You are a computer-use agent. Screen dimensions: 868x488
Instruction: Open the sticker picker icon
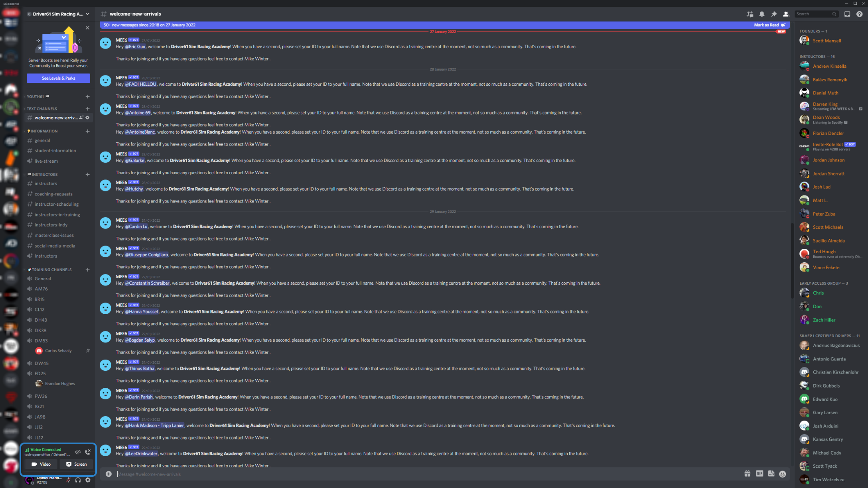[x=771, y=474]
